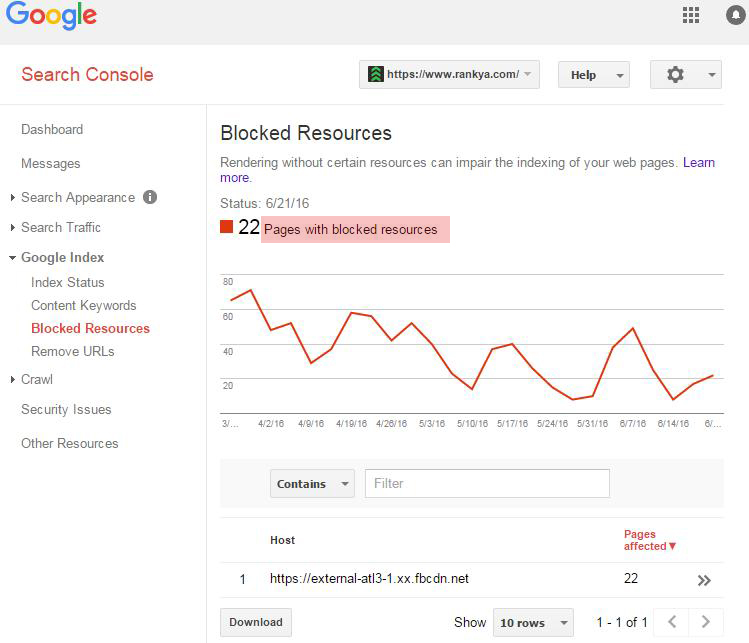Open the rankya.com property selector dropdown
Image resolution: width=749 pixels, height=643 pixels.
pyautogui.click(x=449, y=75)
